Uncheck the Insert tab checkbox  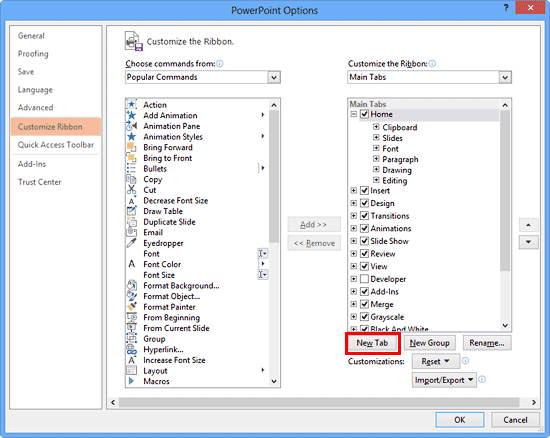point(364,190)
